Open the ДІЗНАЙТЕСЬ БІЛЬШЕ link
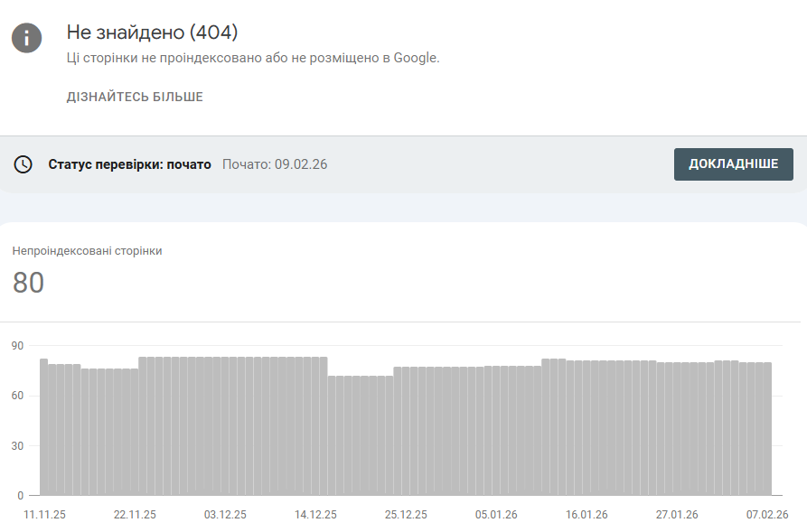The width and height of the screenshot is (807, 532). (x=135, y=97)
